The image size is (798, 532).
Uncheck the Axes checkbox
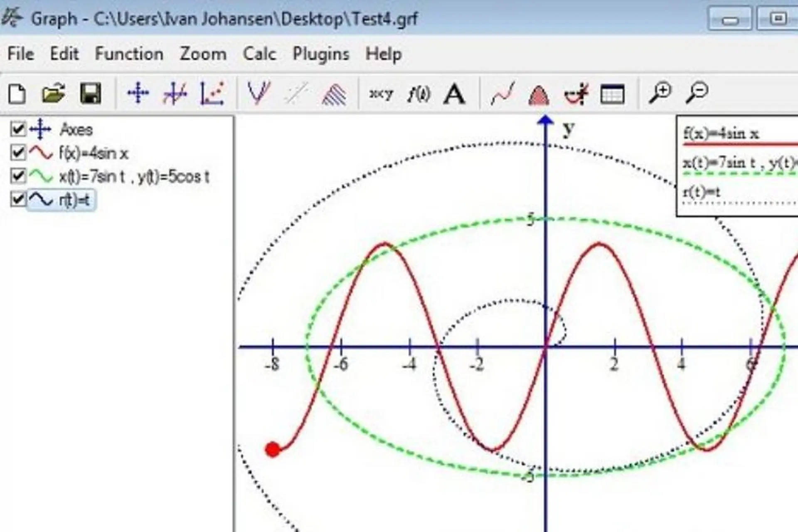18,129
